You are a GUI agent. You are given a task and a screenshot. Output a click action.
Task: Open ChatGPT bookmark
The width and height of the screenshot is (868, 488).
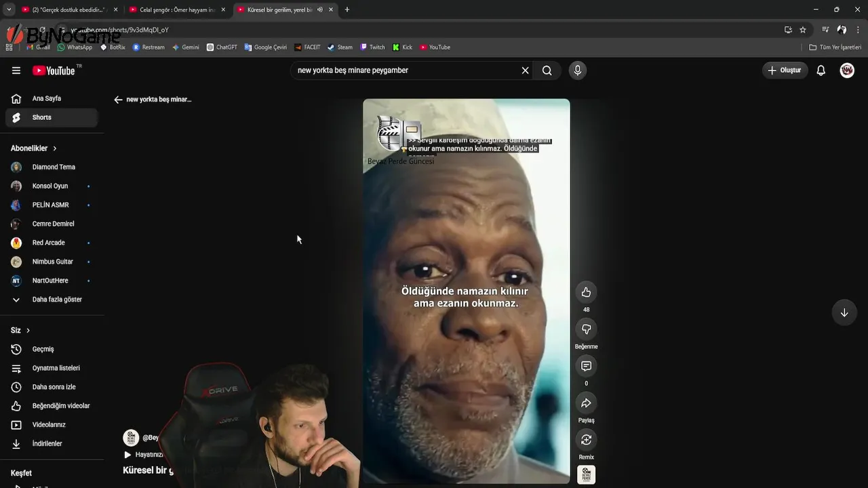click(x=222, y=47)
